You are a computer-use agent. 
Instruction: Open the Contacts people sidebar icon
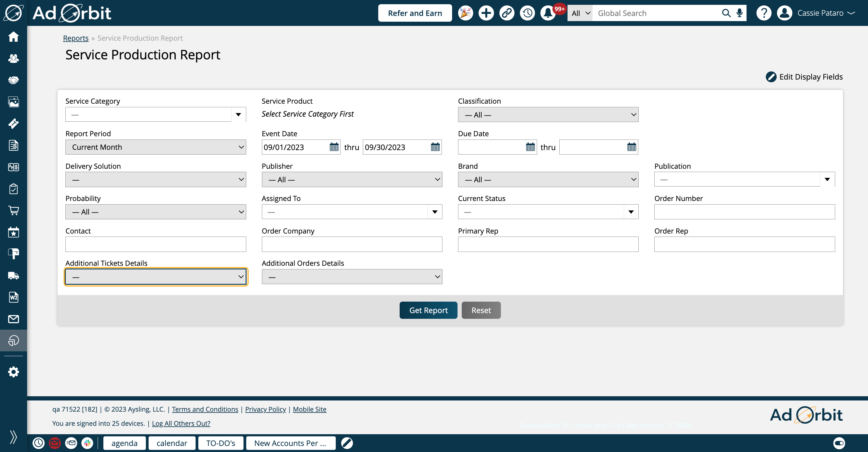(14, 58)
